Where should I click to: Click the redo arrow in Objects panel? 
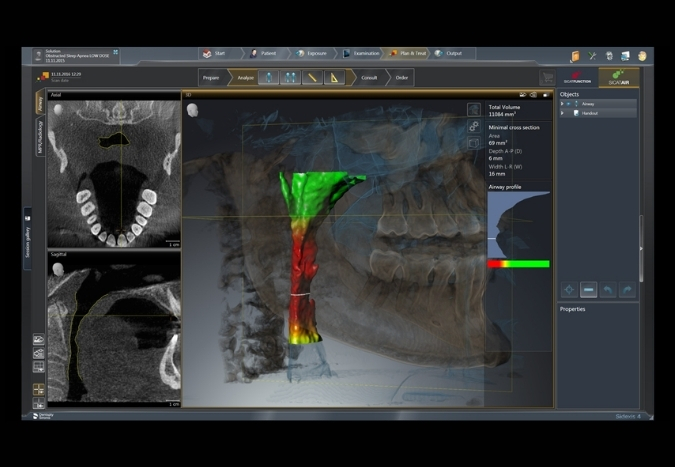coord(627,290)
